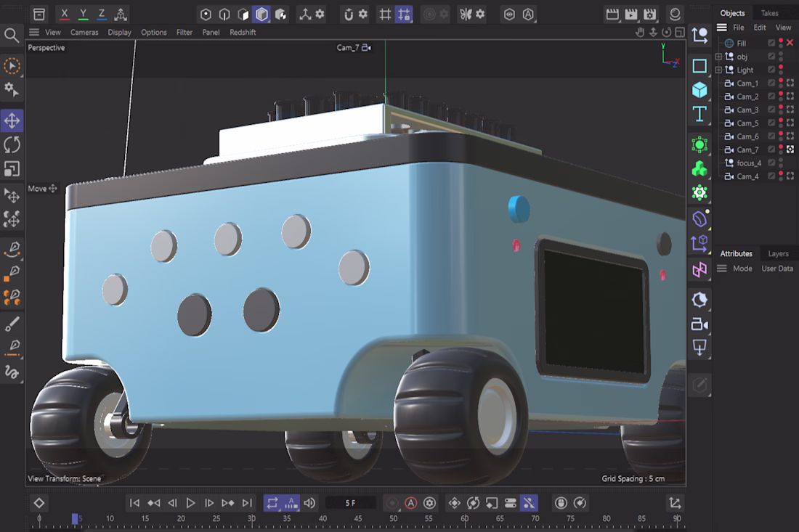Select the Cam_7 object in Objects list

coord(747,150)
